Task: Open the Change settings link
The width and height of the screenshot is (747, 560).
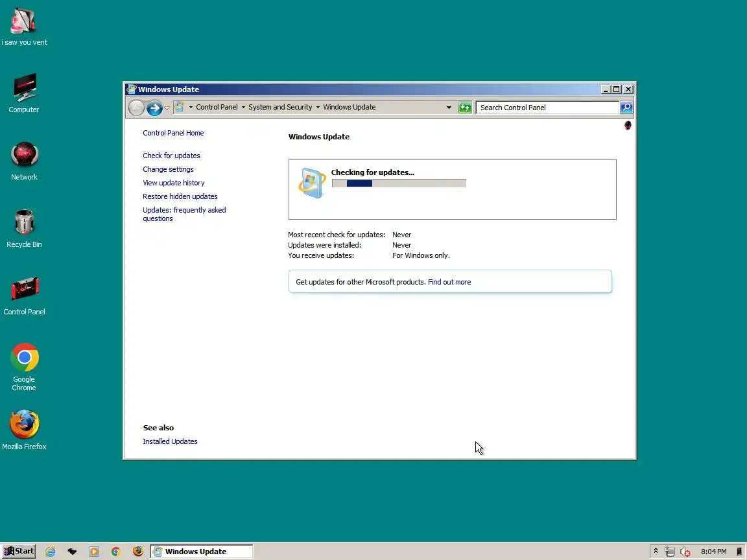Action: point(168,169)
